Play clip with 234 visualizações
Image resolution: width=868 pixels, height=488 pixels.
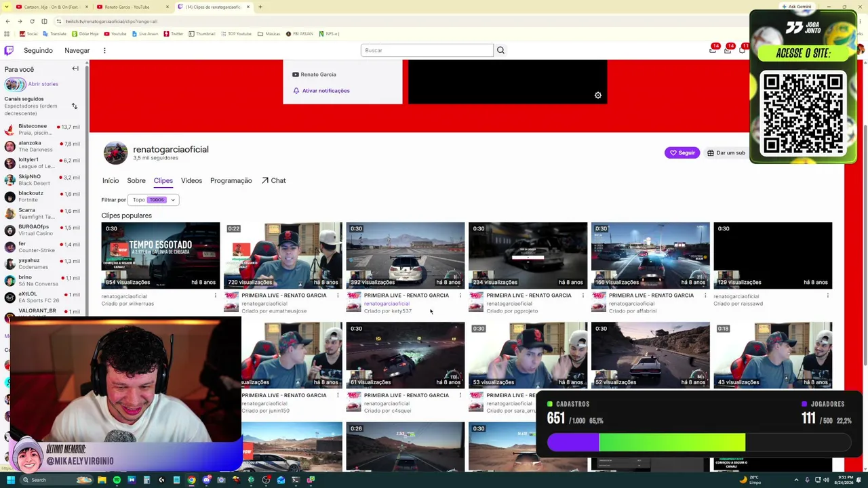[x=528, y=255]
